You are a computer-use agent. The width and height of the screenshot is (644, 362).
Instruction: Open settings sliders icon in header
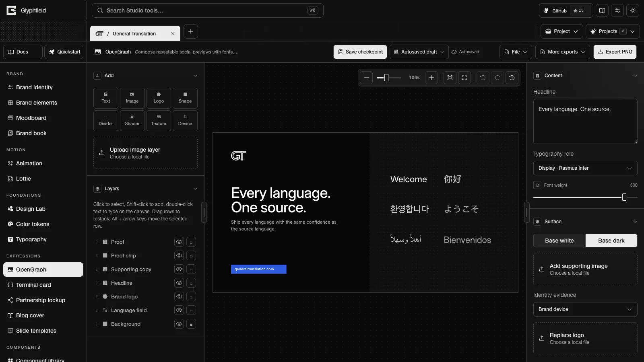tap(617, 10)
